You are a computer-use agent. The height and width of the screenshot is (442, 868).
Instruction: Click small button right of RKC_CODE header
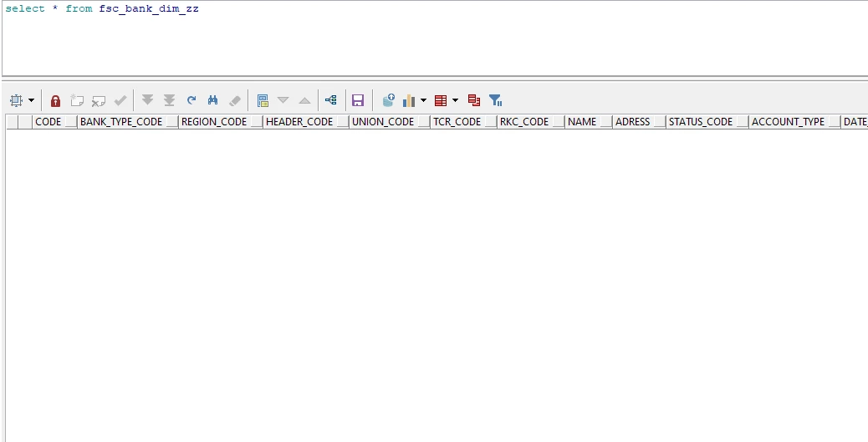point(559,122)
